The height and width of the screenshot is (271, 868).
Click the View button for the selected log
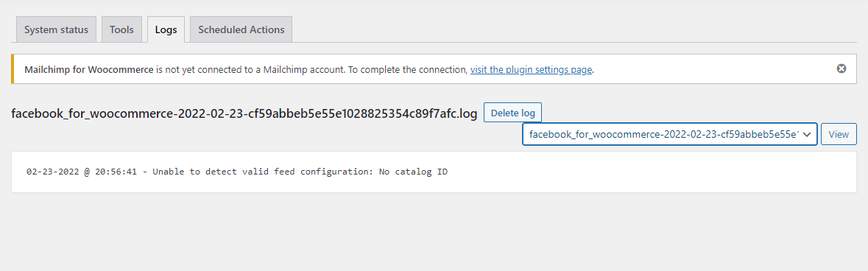(839, 134)
